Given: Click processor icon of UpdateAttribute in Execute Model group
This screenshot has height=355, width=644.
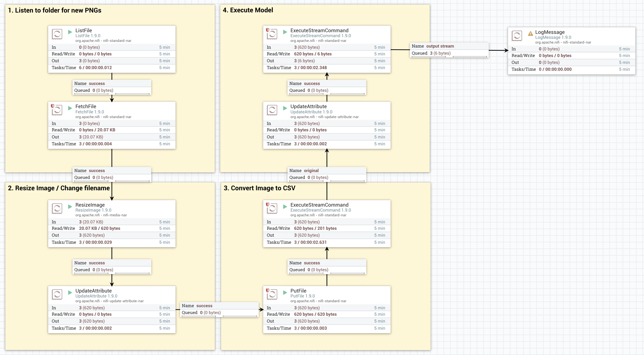Looking at the screenshot, I should (272, 110).
